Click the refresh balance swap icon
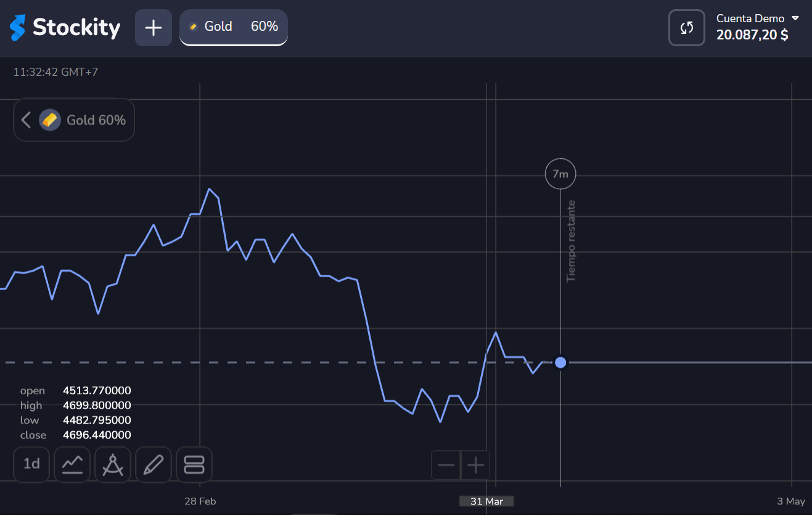Viewport: 812px width, 515px height. coord(687,28)
